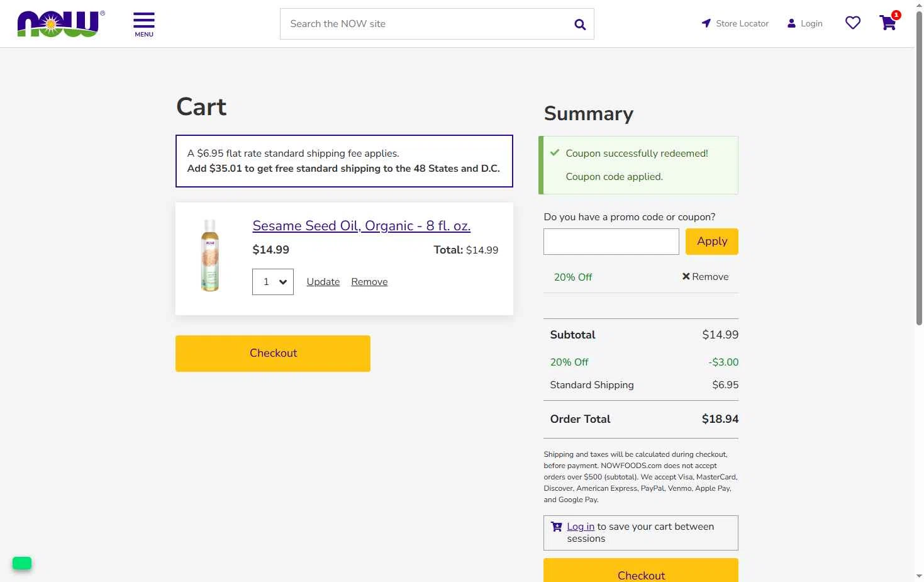The image size is (924, 582).
Task: Click the Log in link to save cart
Action: [581, 527]
